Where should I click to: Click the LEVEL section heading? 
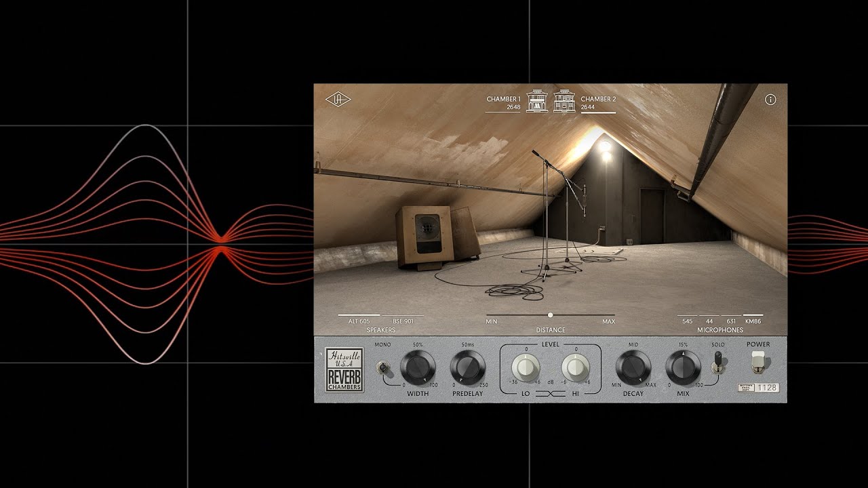coord(550,344)
